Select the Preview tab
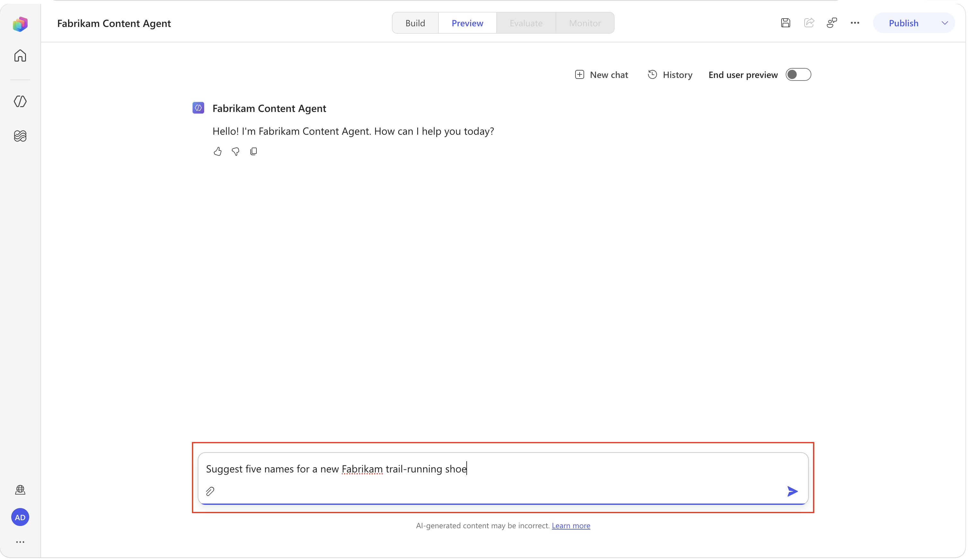968x560 pixels. point(467,23)
